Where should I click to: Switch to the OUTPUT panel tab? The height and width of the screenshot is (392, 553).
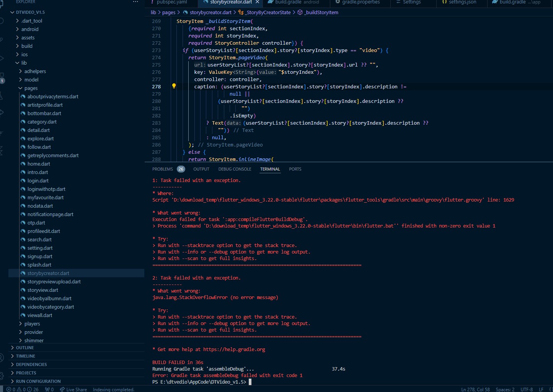coord(201,169)
